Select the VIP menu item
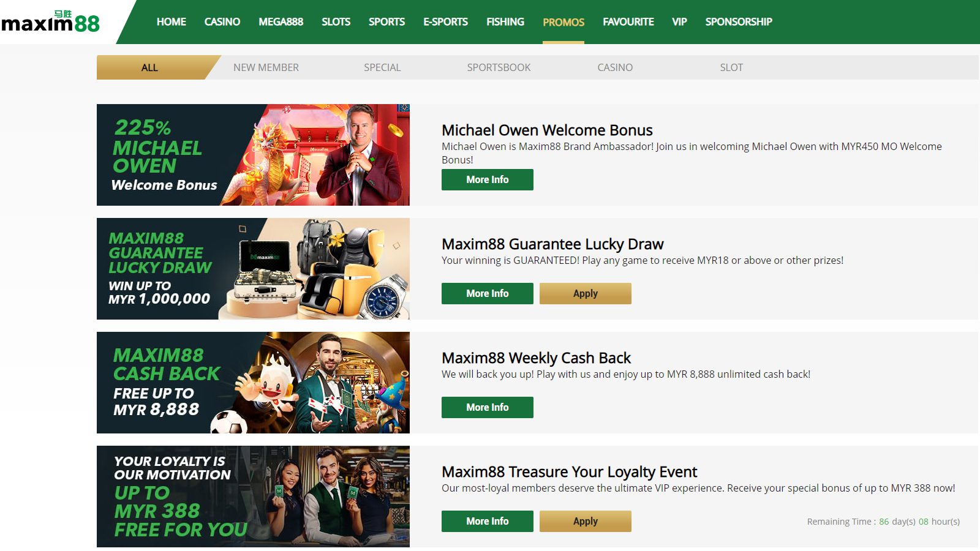This screenshot has height=551, width=980. coord(679,22)
